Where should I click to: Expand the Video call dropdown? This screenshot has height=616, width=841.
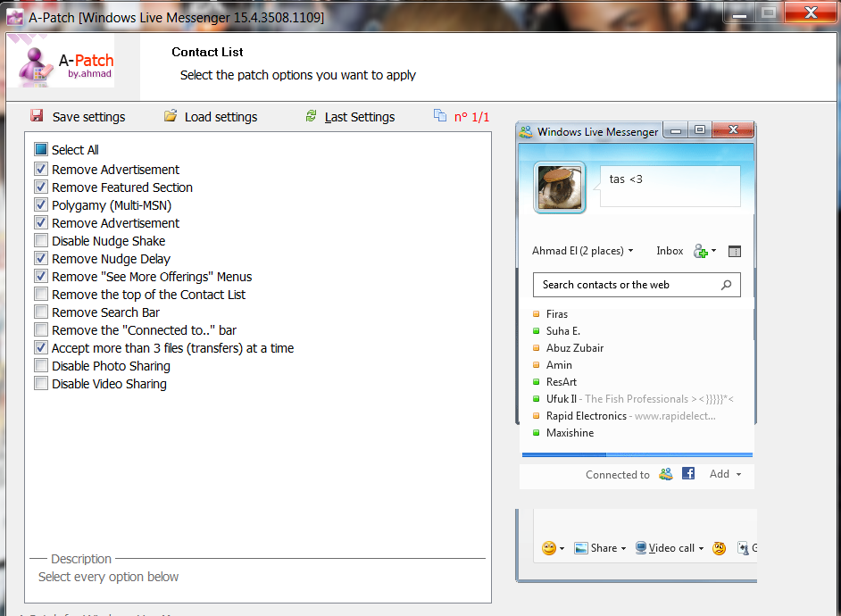click(x=668, y=547)
